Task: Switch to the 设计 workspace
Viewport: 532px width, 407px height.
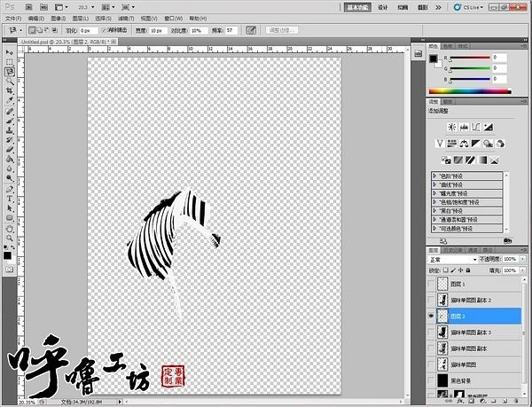Action: click(383, 6)
